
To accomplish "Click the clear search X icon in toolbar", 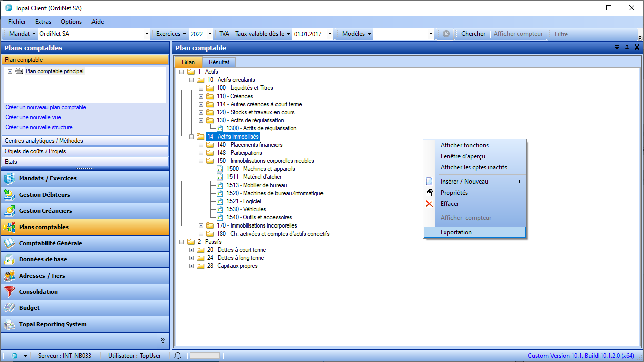I will click(446, 34).
